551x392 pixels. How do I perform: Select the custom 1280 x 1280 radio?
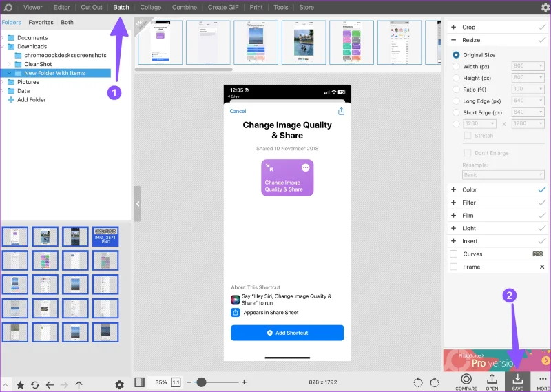pos(456,124)
